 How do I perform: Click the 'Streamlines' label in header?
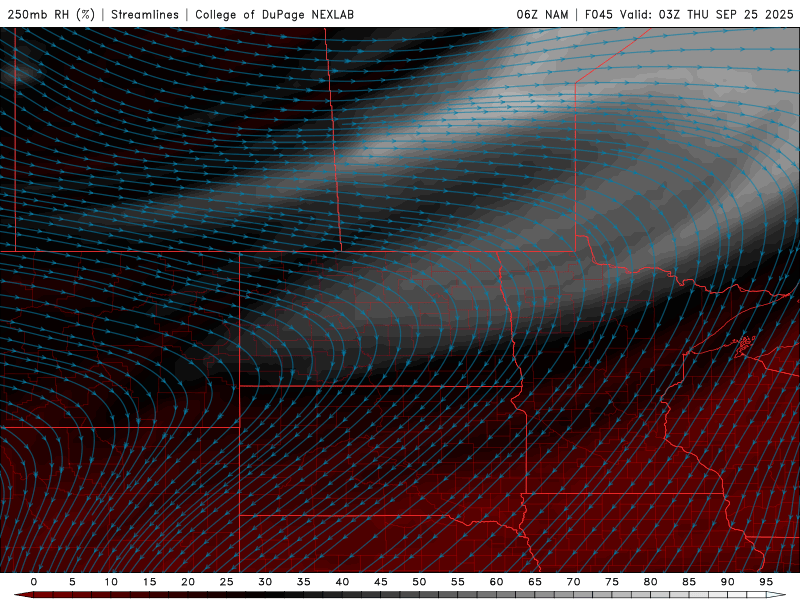pyautogui.click(x=145, y=14)
